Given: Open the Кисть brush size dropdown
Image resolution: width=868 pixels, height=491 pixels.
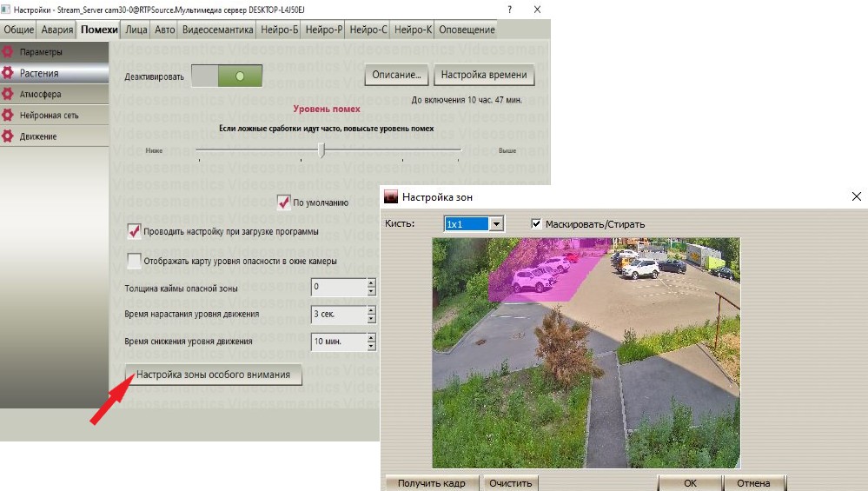Looking at the screenshot, I should coord(496,223).
